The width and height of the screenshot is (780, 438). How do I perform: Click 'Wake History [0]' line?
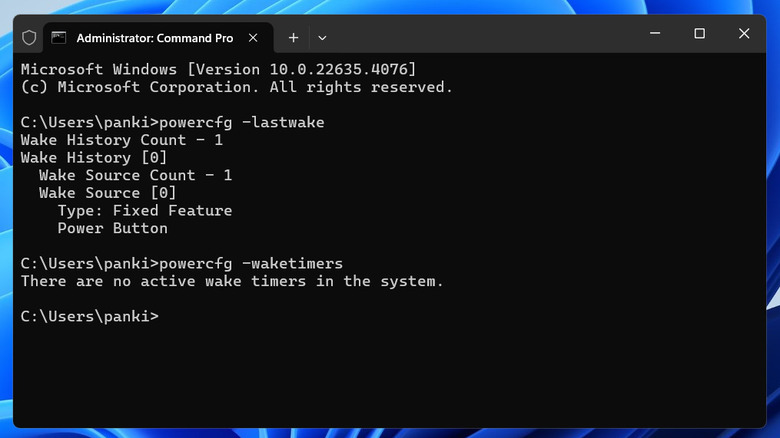coord(94,158)
